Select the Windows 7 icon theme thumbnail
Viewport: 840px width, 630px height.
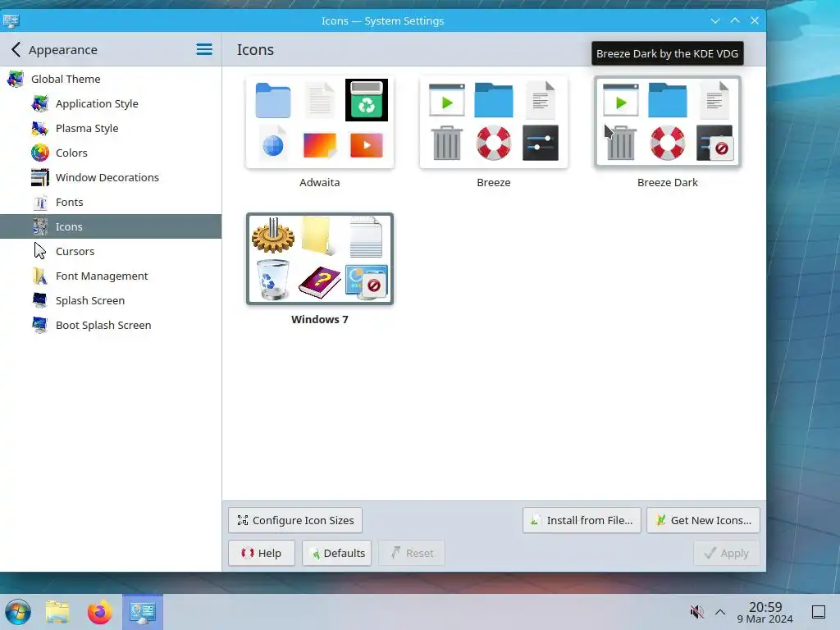(x=320, y=258)
